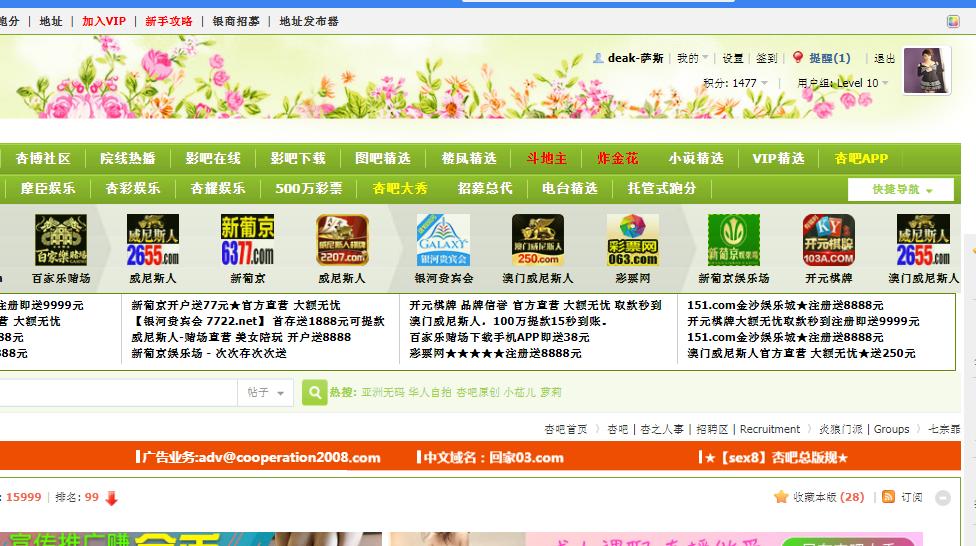Viewport: 976px width, 546px height.
Task: Open the green 新葡京娱乐场 logo
Action: click(x=734, y=240)
